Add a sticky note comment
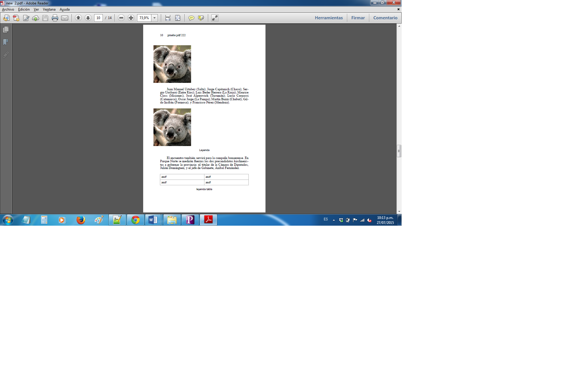The height and width of the screenshot is (382, 588). (191, 18)
